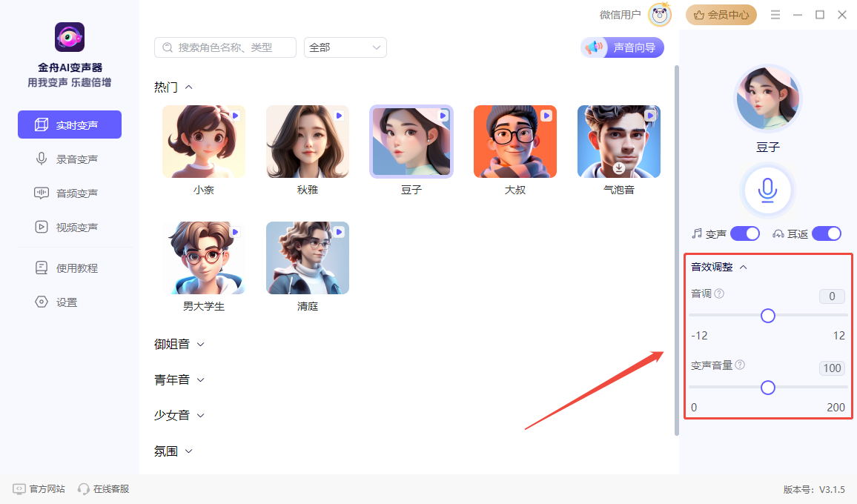Collapse the 音效调整 panel
The height and width of the screenshot is (504, 857).
[744, 268]
